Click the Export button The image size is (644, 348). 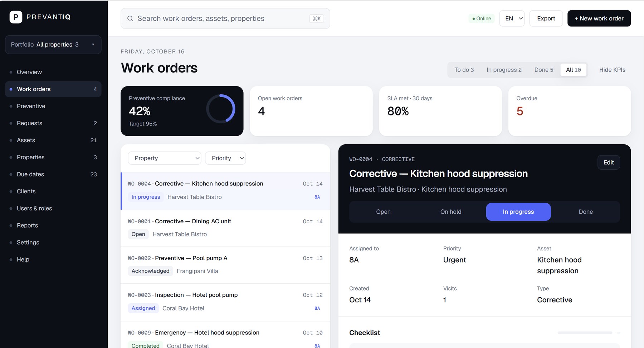coord(546,19)
